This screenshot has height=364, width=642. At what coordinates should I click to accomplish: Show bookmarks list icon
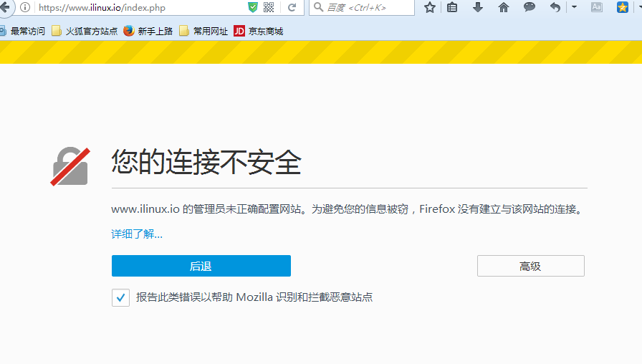tap(452, 7)
